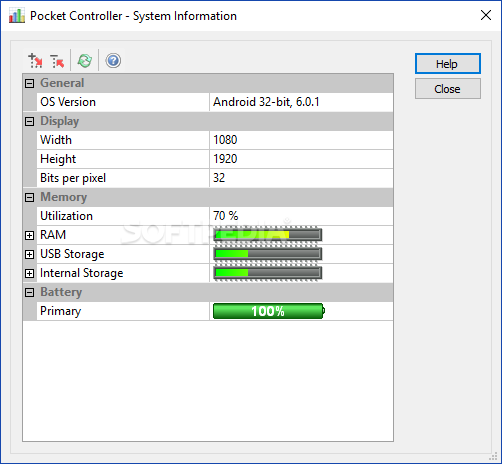The height and width of the screenshot is (464, 502).
Task: Select the Width row label
Action: 56,140
